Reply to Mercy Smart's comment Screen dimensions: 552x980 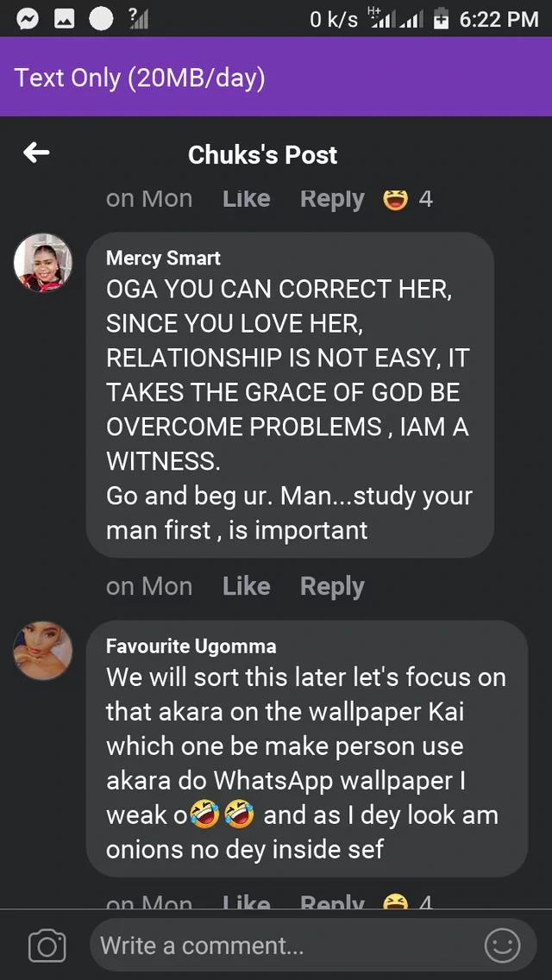332,586
